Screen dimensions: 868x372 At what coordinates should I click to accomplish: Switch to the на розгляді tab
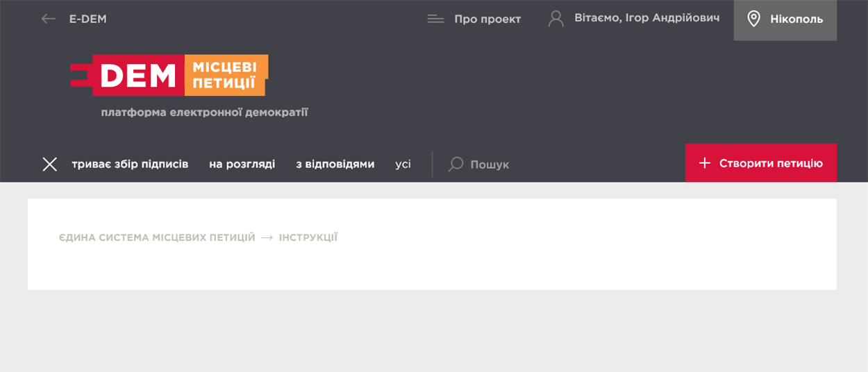(242, 164)
